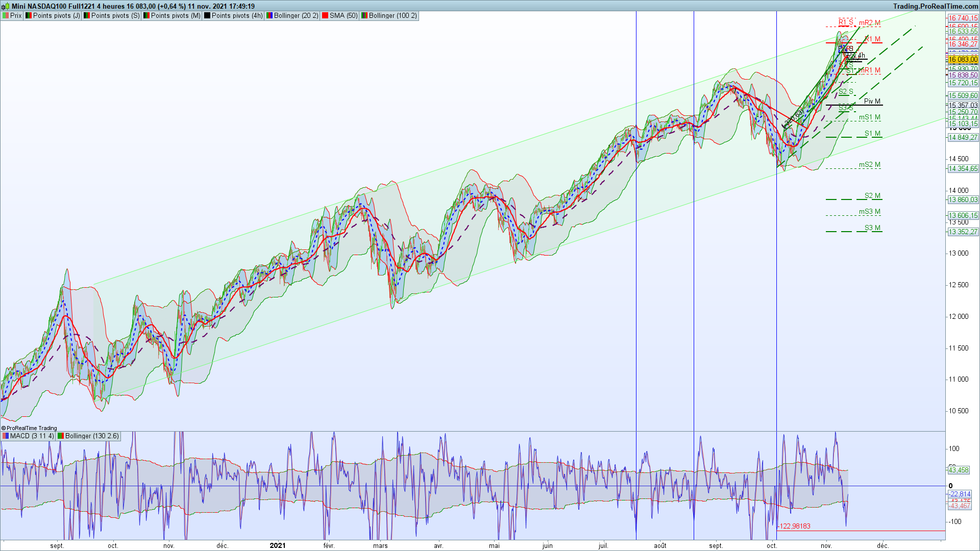Click the -122,98183 MACD level label
980x551 pixels.
(795, 526)
